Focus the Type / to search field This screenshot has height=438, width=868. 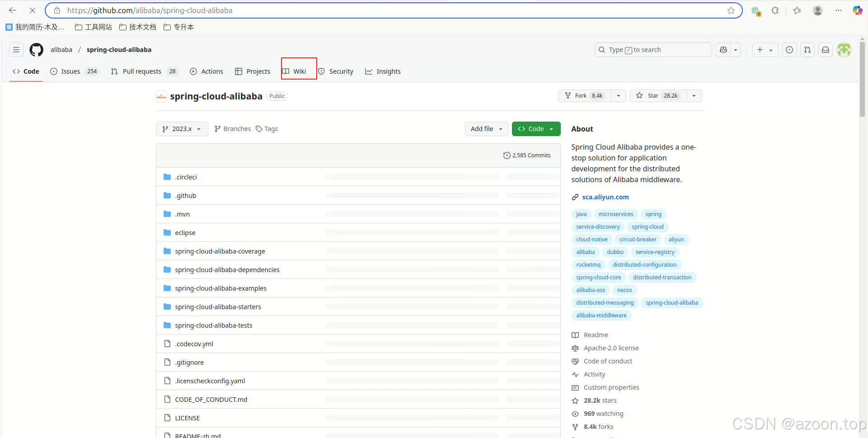point(653,50)
